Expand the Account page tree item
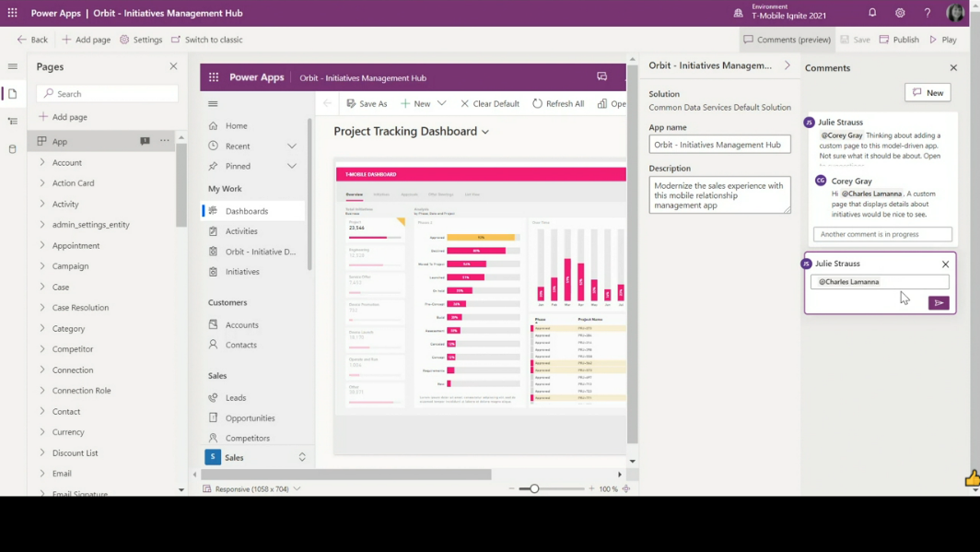980x552 pixels. 42,162
